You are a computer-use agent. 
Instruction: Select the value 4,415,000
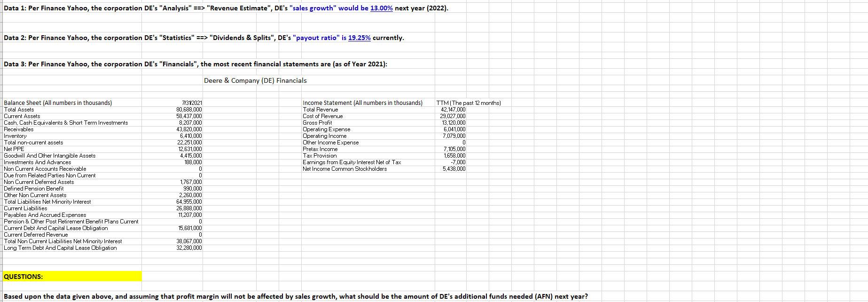coord(191,155)
